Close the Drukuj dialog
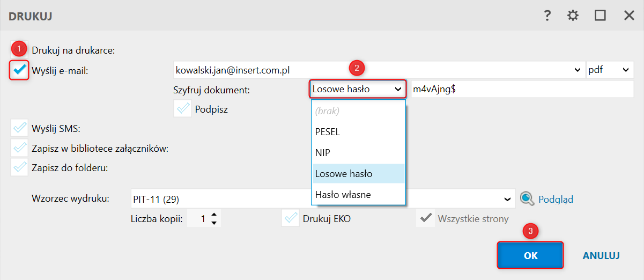The image size is (644, 280). [629, 16]
